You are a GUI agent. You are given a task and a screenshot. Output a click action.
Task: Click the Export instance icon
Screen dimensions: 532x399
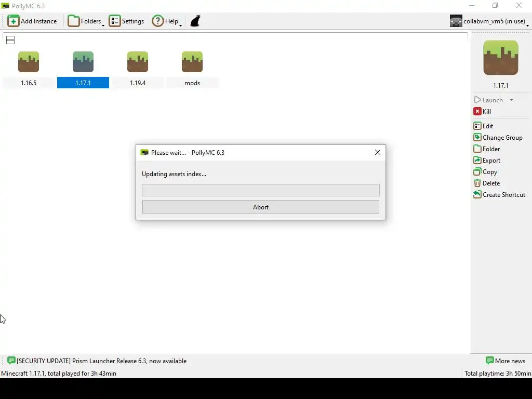(x=477, y=161)
